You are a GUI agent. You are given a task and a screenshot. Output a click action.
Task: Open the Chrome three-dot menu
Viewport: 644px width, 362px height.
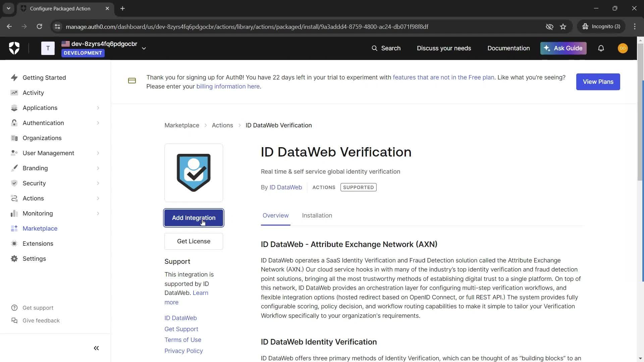pos(635,27)
